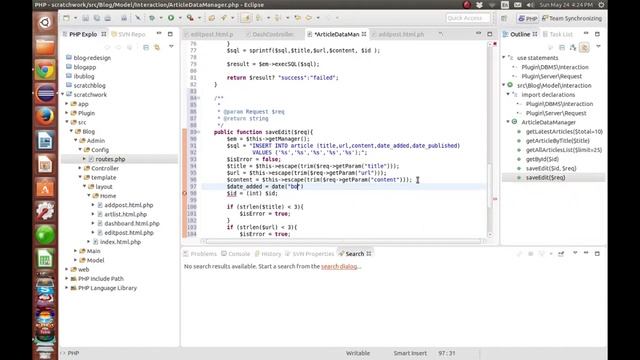Open dropdown arrow next to Debug icon
The width and height of the screenshot is (640, 360).
161,18
